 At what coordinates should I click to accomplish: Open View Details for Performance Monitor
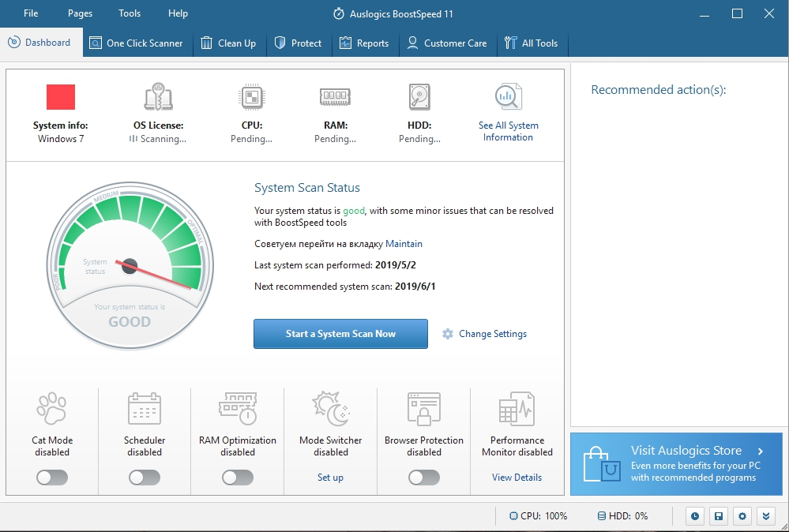pos(517,478)
